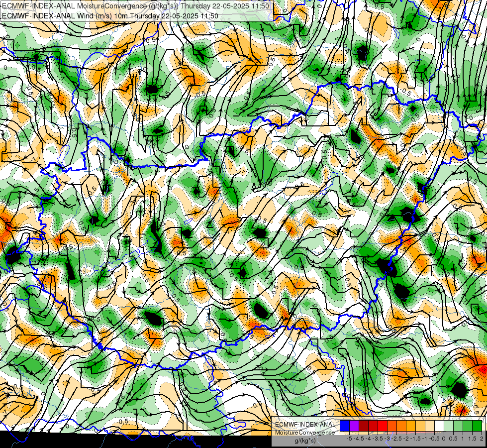Click the white legend color swatch

(x=439, y=426)
